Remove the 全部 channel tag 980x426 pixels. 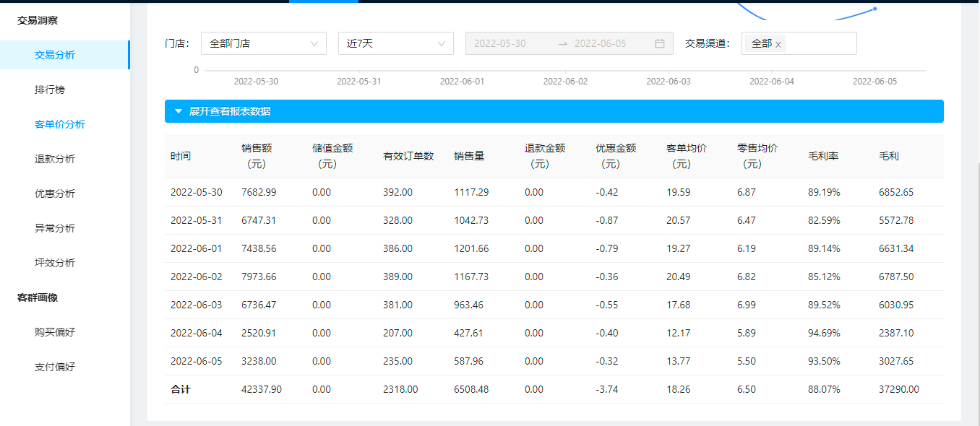tap(778, 45)
